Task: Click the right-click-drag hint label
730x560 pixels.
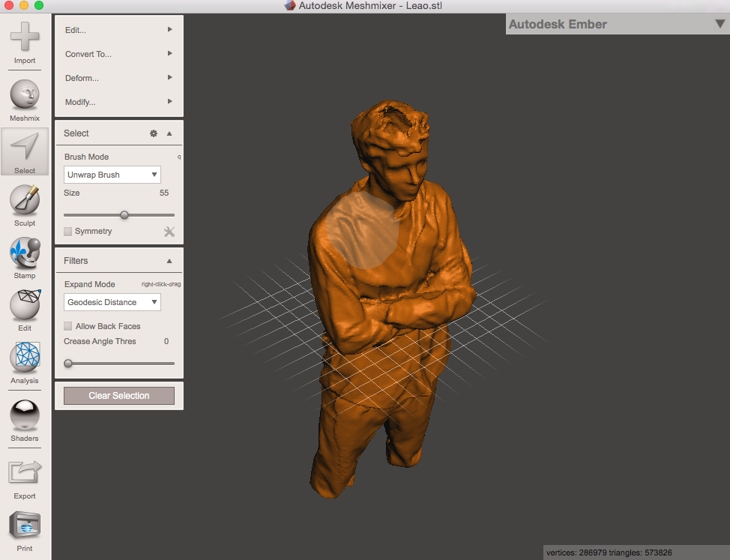Action: coord(161,284)
